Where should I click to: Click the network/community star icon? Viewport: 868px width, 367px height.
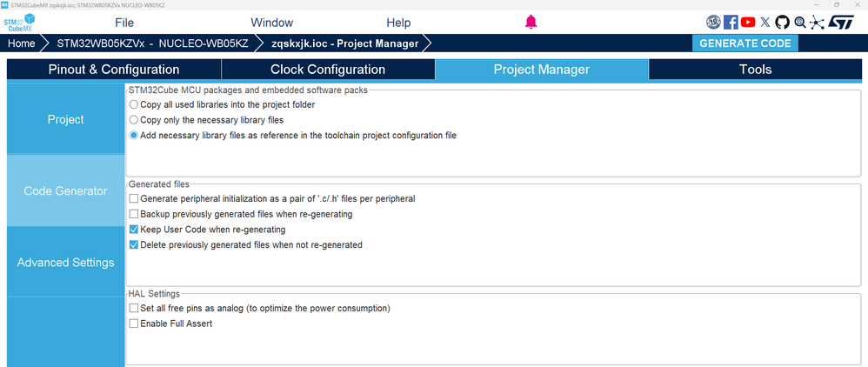(815, 23)
